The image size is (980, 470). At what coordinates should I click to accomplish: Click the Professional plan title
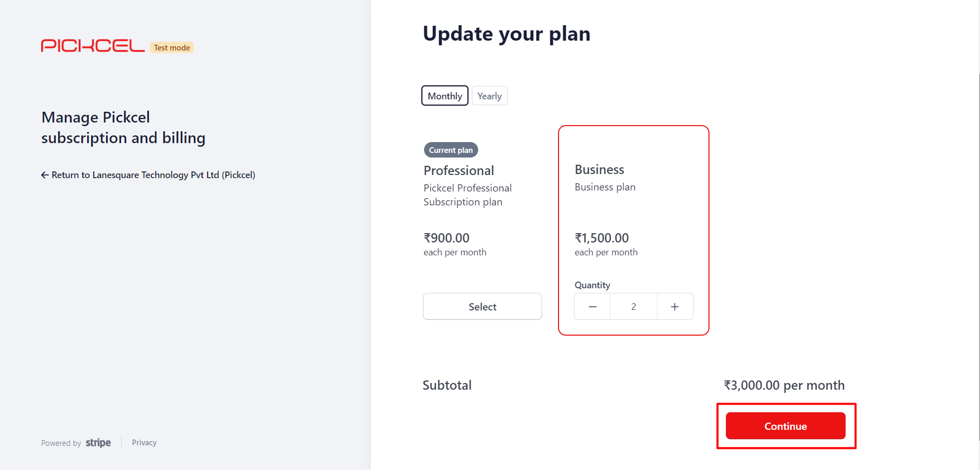pyautogui.click(x=459, y=170)
